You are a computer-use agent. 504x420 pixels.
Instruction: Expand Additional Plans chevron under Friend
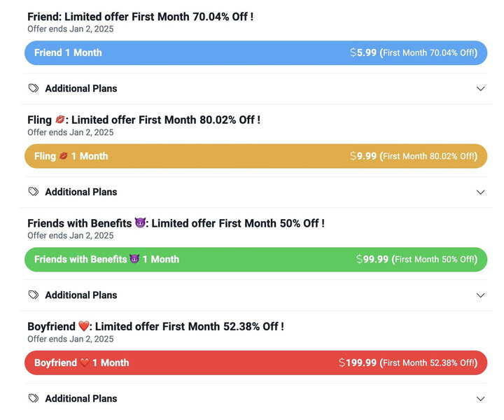point(480,89)
